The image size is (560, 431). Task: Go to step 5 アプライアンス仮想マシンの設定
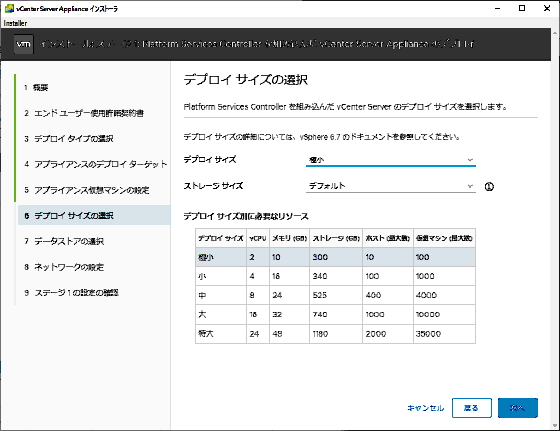click(87, 190)
